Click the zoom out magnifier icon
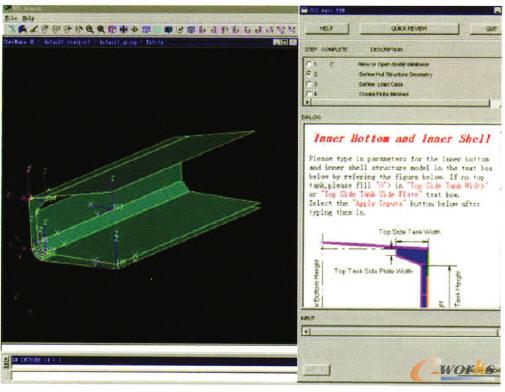Viewport: 505px width, 392px height. (89, 29)
